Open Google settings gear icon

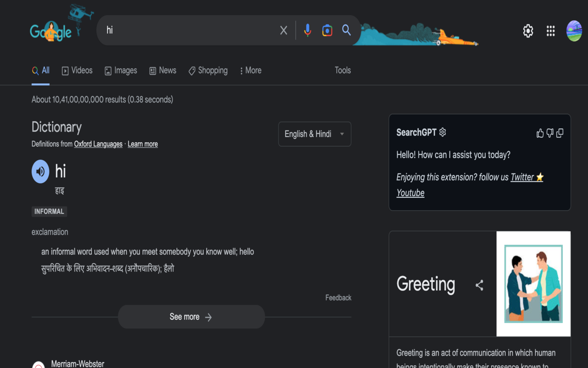point(528,31)
